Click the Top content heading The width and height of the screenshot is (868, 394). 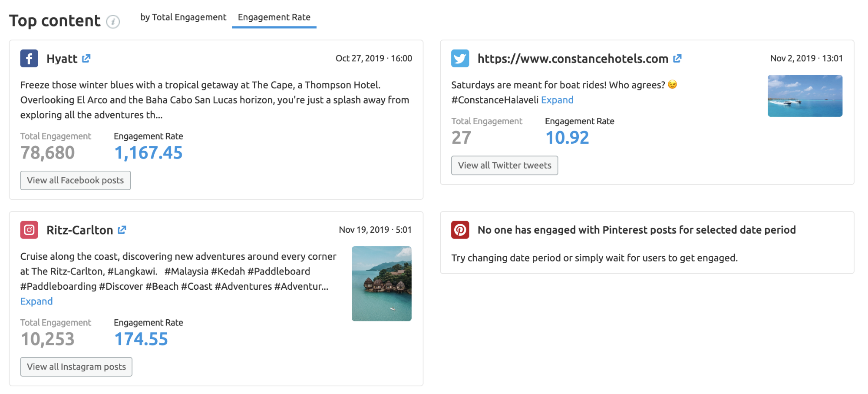[x=55, y=21]
